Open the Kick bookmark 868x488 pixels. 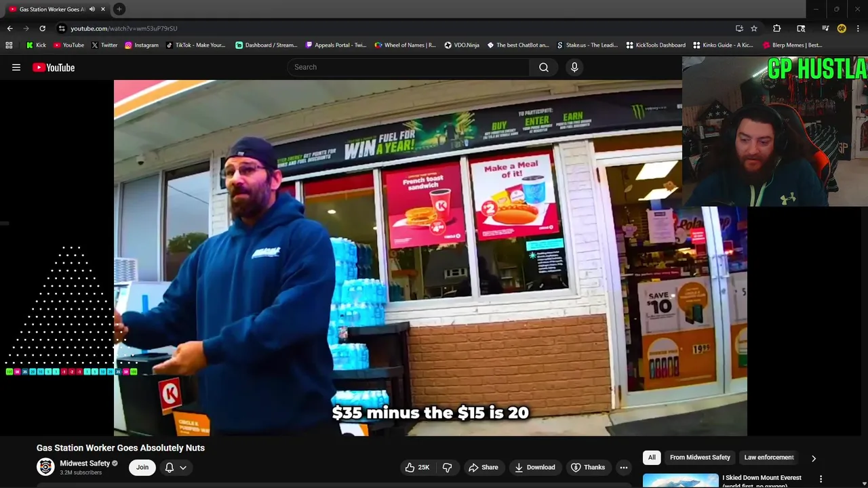[36, 45]
